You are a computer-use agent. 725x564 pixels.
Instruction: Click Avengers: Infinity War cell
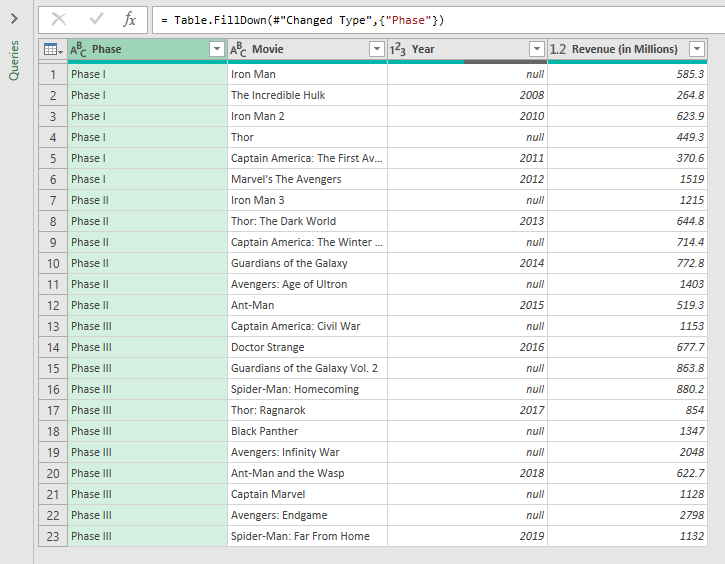(x=307, y=453)
